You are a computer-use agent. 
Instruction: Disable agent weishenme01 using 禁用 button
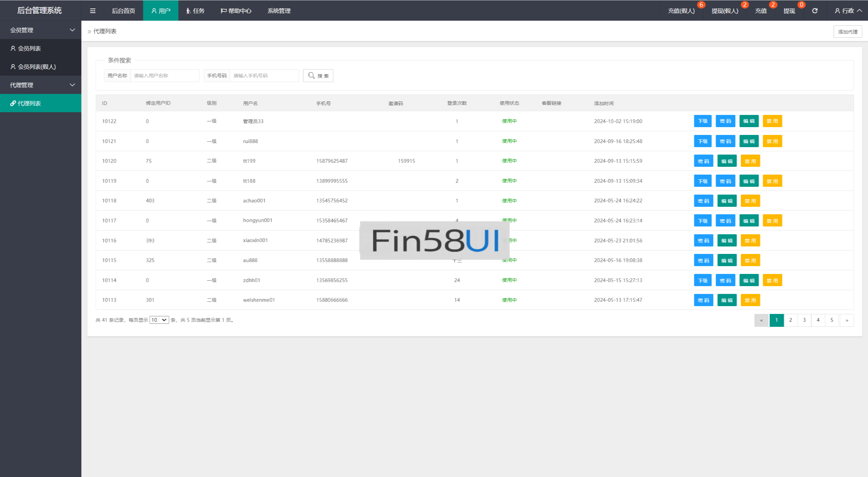coord(750,300)
